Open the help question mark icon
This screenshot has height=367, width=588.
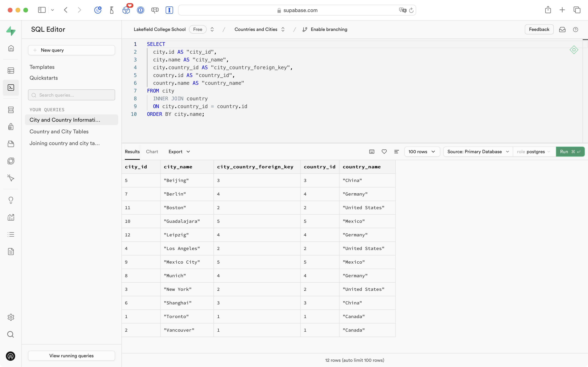point(575,29)
